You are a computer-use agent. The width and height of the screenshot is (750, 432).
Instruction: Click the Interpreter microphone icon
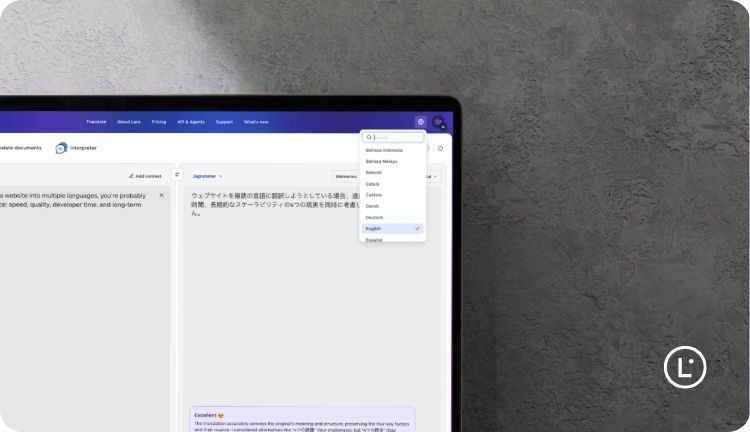tap(62, 148)
